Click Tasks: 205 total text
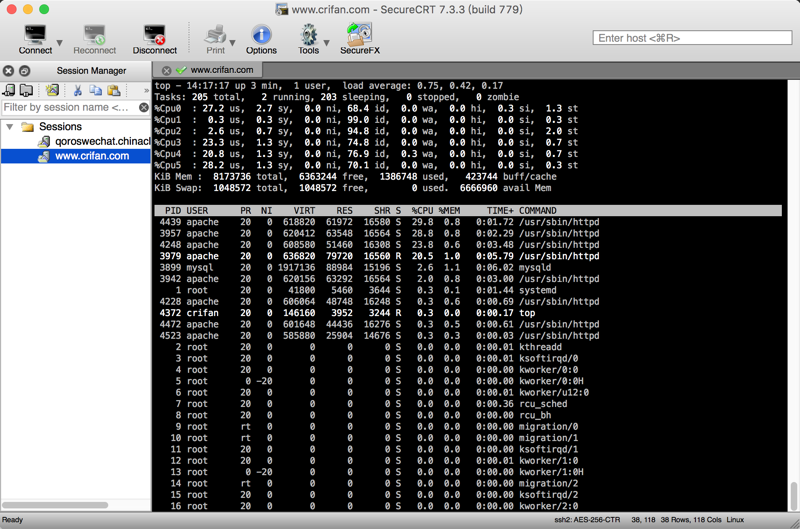 pyautogui.click(x=197, y=97)
